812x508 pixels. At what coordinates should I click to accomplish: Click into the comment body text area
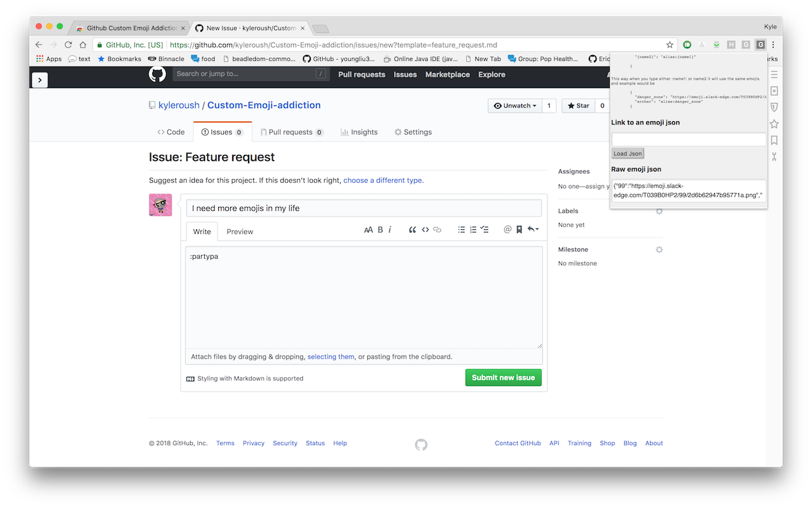click(x=363, y=297)
